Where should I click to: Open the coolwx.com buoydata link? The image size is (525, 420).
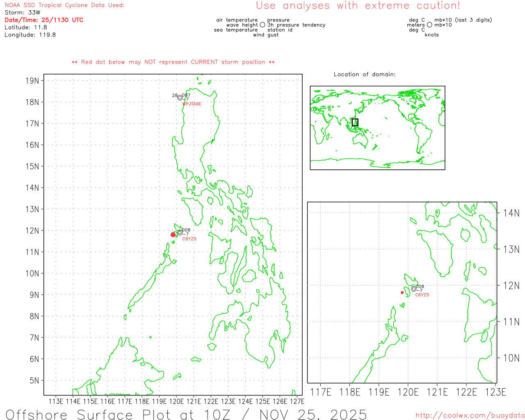click(x=470, y=415)
